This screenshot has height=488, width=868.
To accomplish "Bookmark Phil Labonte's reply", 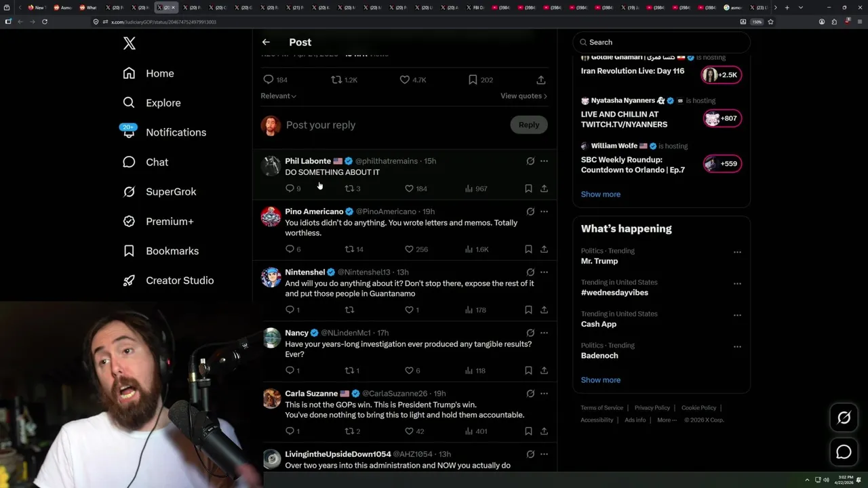I will tap(528, 188).
